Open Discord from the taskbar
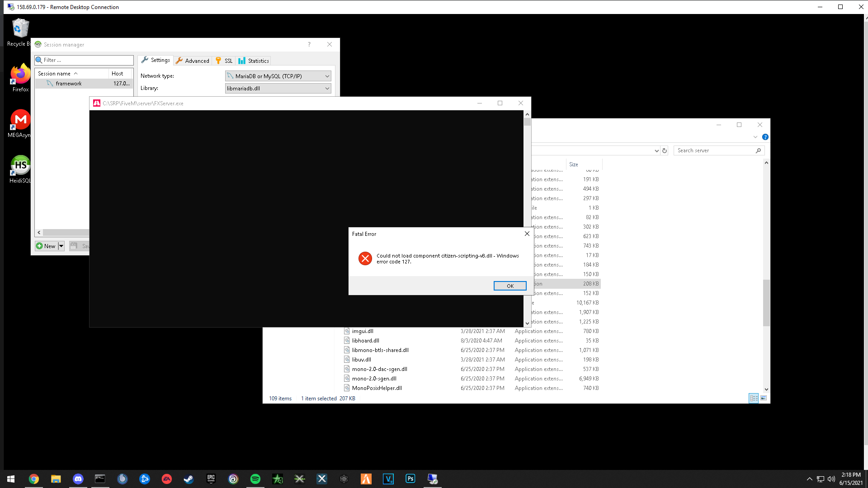 click(78, 479)
